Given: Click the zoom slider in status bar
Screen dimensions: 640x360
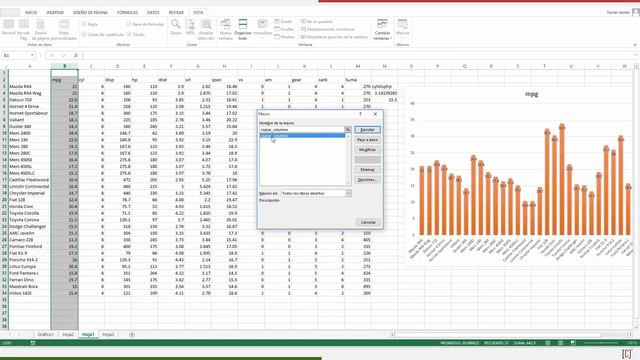Looking at the screenshot, I should click(603, 343).
